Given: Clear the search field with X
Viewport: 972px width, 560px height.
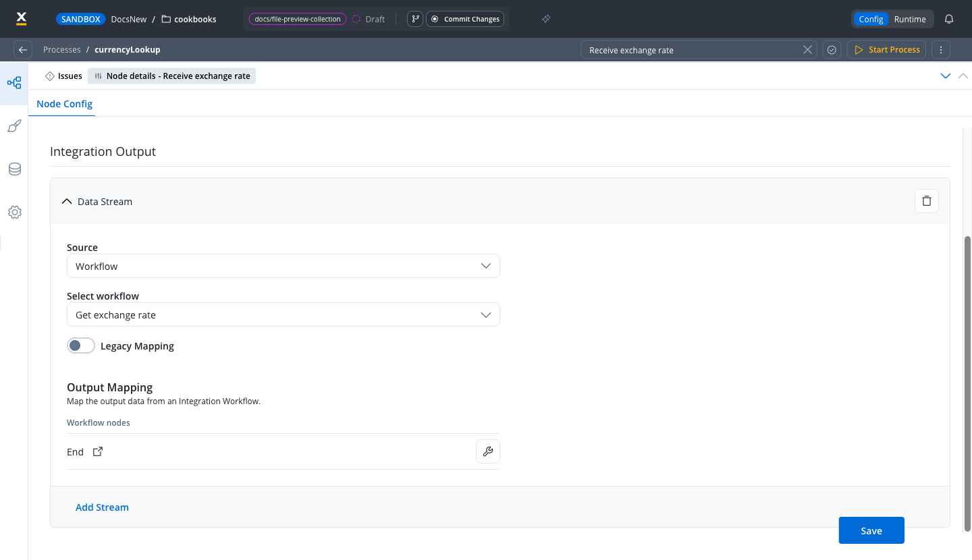Looking at the screenshot, I should (x=807, y=50).
